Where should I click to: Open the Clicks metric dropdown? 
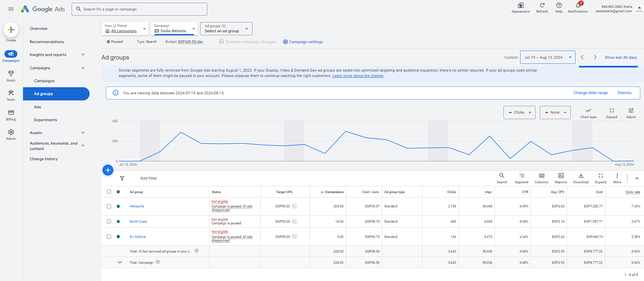[x=519, y=112]
